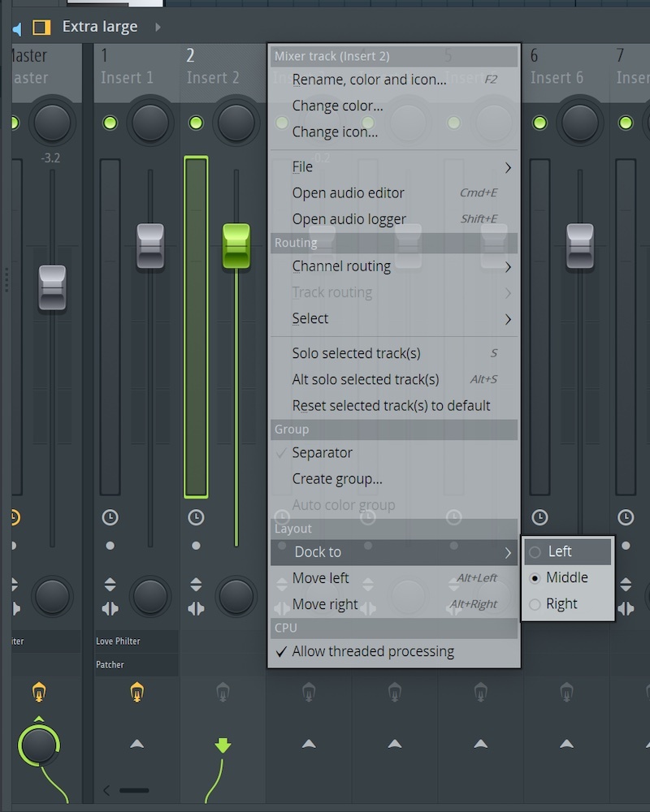Click the clock icon under Insert 6
The image size is (650, 812).
(539, 517)
